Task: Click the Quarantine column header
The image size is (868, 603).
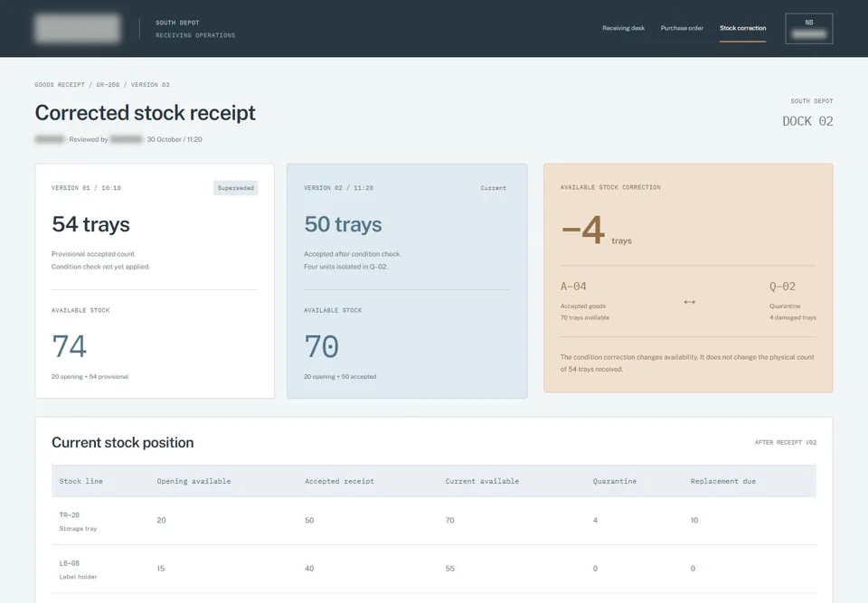Action: click(x=615, y=482)
